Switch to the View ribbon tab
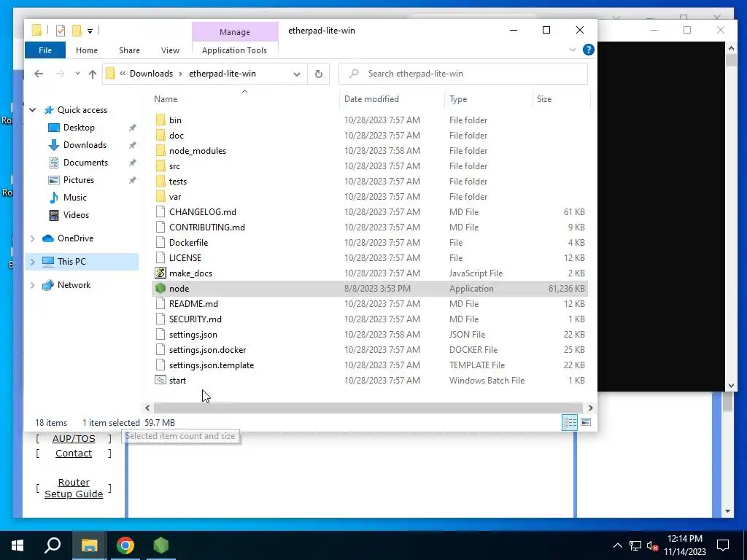 pyautogui.click(x=170, y=50)
